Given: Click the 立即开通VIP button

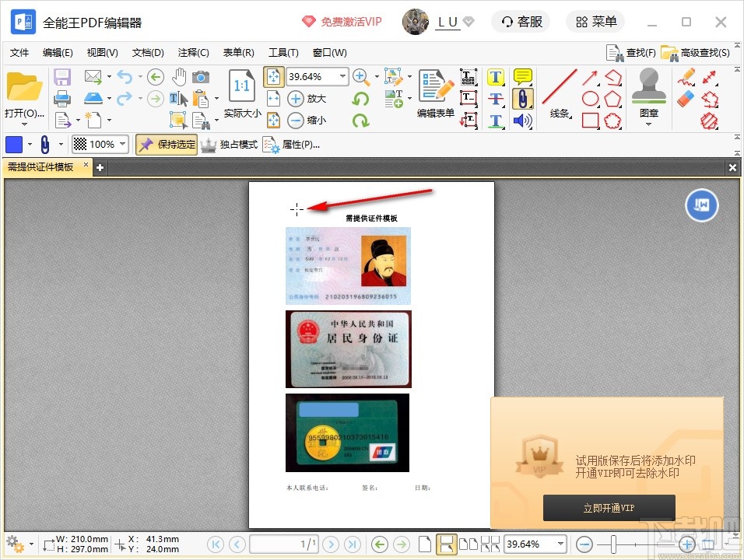Looking at the screenshot, I should [x=609, y=508].
